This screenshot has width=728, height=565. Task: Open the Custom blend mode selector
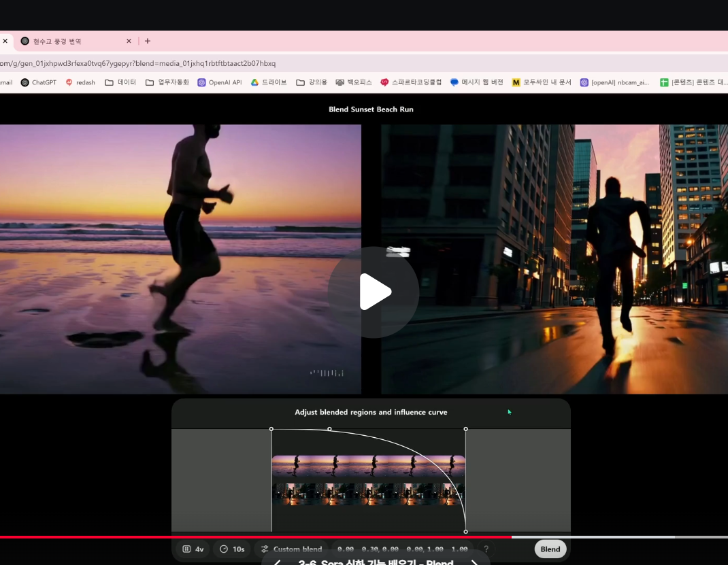point(292,549)
